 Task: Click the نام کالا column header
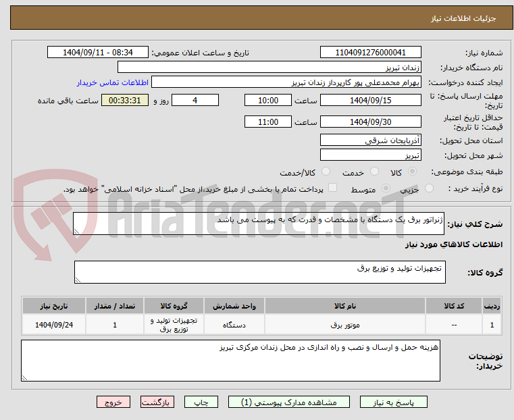[x=345, y=306]
